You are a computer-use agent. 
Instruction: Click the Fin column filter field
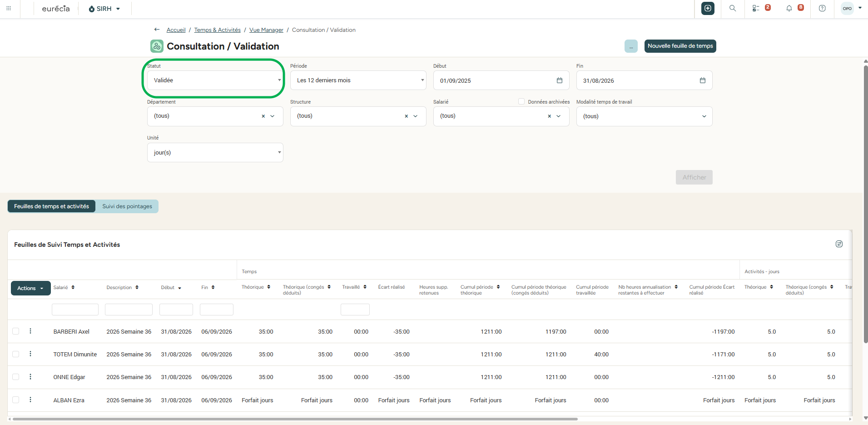217,310
